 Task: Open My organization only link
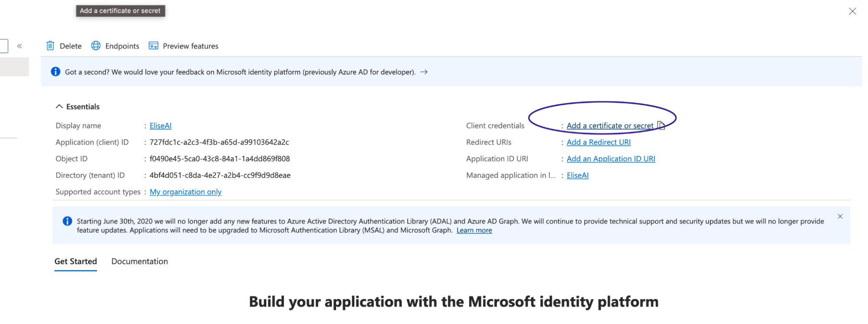tap(185, 192)
